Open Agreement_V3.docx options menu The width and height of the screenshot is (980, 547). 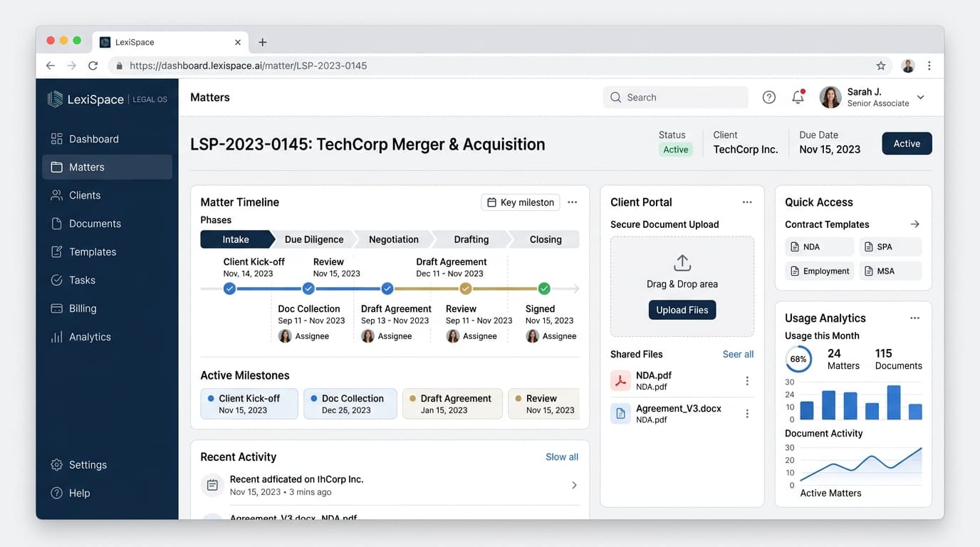747,414
